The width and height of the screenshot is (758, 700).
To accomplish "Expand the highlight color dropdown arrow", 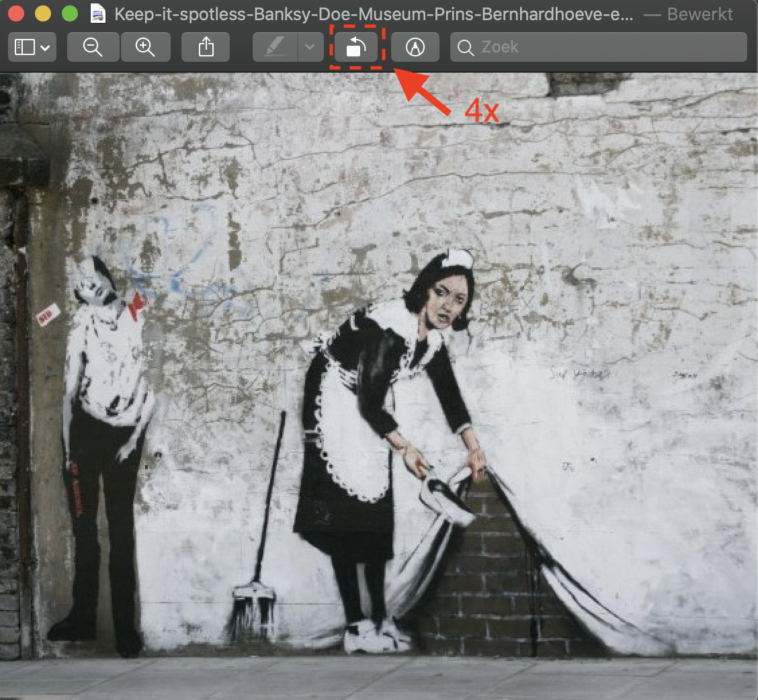I will pyautogui.click(x=310, y=48).
